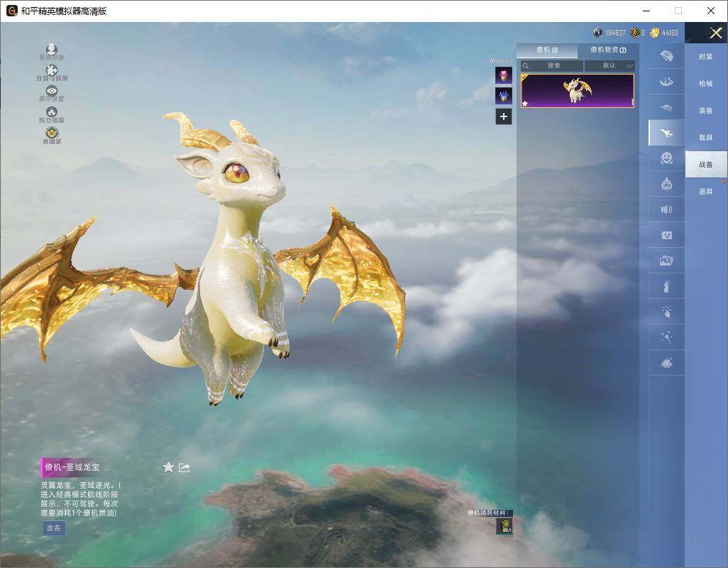Favorite the wingman with star icon
This screenshot has width=728, height=568.
(x=169, y=467)
